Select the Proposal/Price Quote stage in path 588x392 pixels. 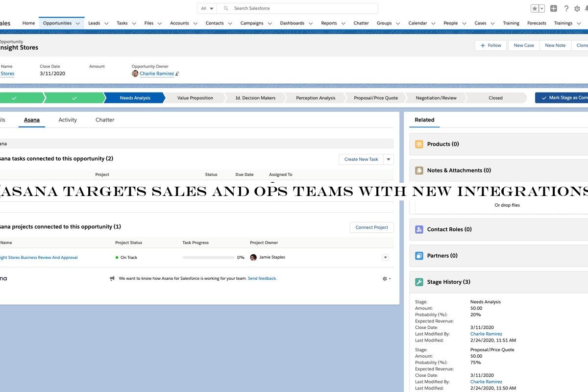[376, 98]
